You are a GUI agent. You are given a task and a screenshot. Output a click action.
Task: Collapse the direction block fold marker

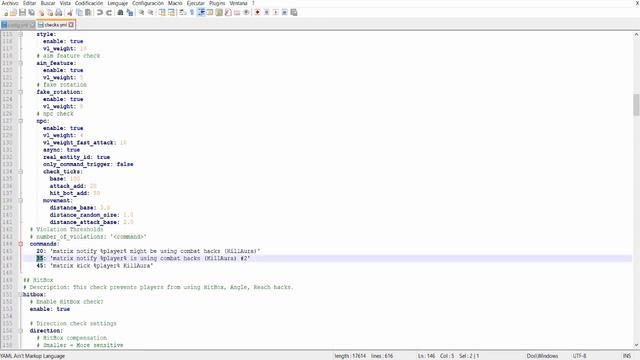20,331
